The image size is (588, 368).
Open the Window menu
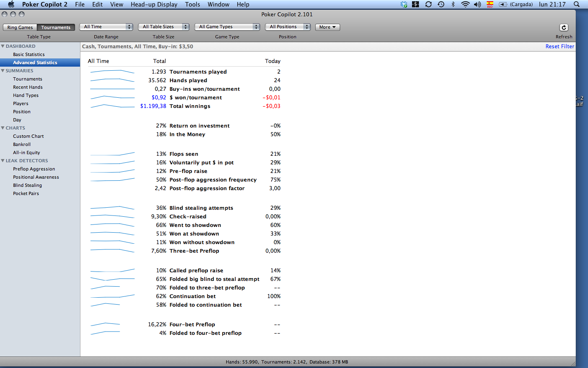218,4
